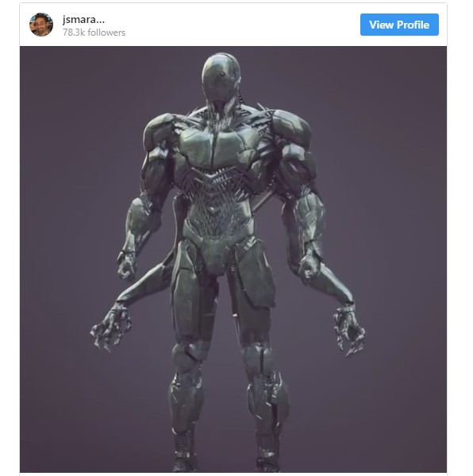473x476 pixels.
Task: Click the robot's upper-left clenched fist
Action: pyautogui.click(x=127, y=266)
